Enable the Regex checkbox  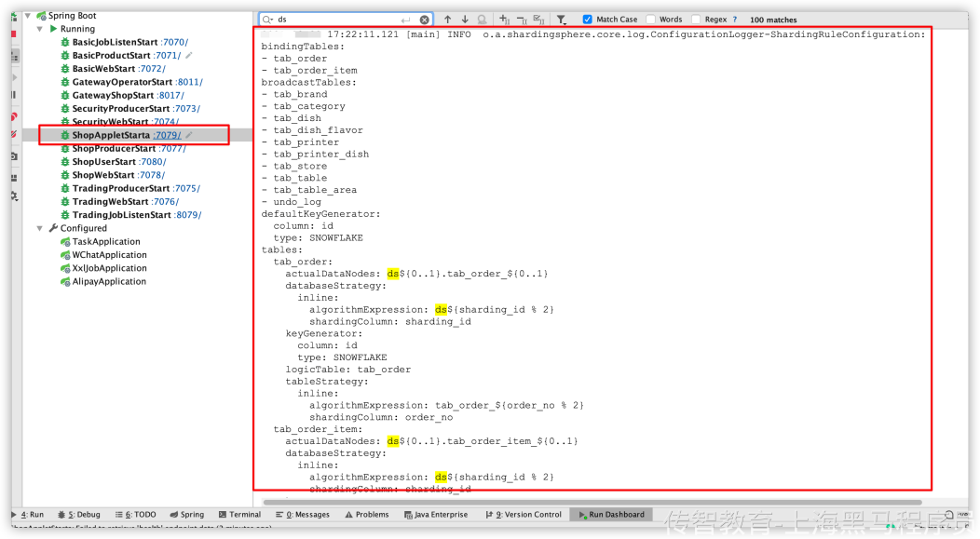696,20
